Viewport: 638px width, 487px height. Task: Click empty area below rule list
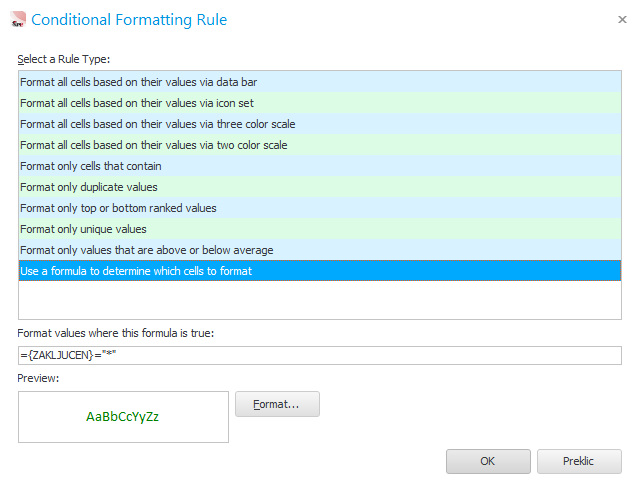[x=319, y=300]
